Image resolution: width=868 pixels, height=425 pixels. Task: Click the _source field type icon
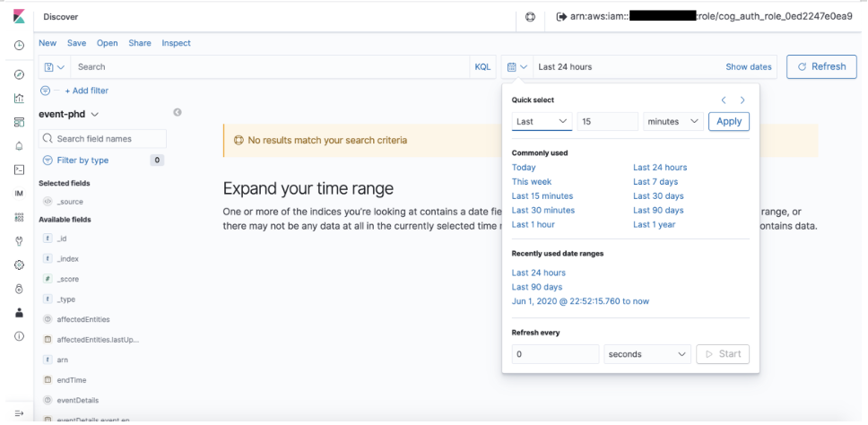click(x=48, y=202)
